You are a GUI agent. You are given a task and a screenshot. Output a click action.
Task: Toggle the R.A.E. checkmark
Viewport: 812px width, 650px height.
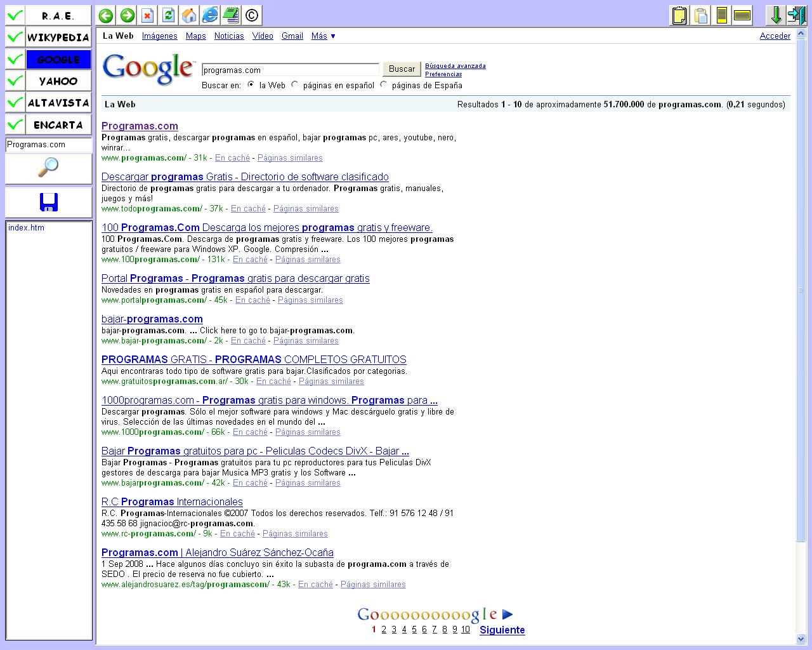[x=15, y=16]
